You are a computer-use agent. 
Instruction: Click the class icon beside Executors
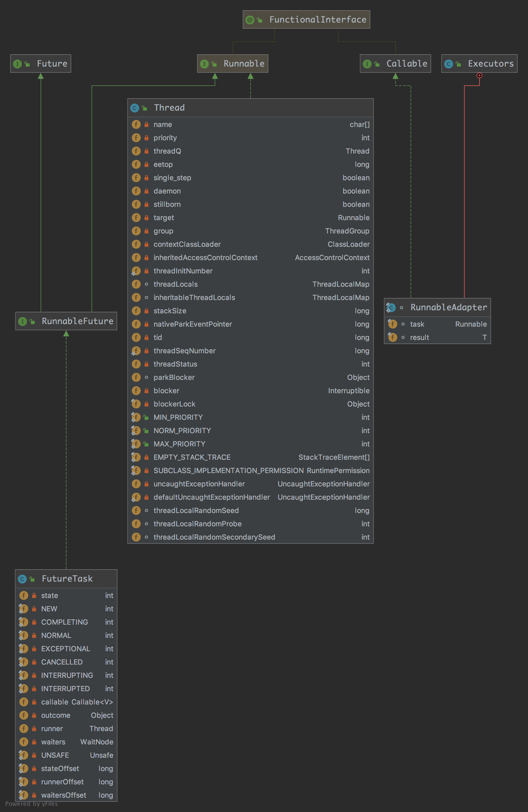448,64
